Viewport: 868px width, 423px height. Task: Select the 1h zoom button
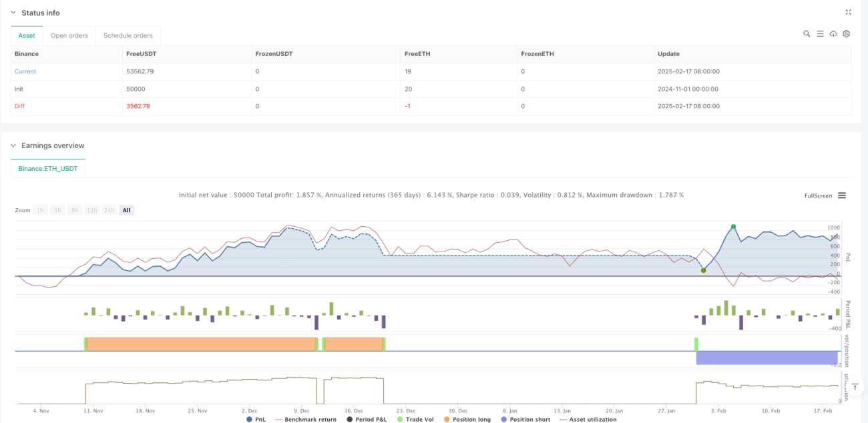coord(40,210)
